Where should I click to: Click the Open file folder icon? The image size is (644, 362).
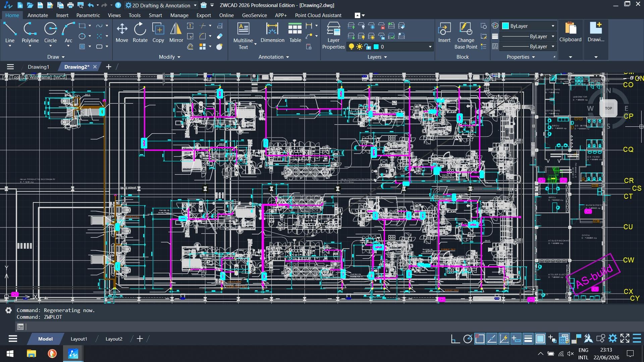(x=30, y=5)
